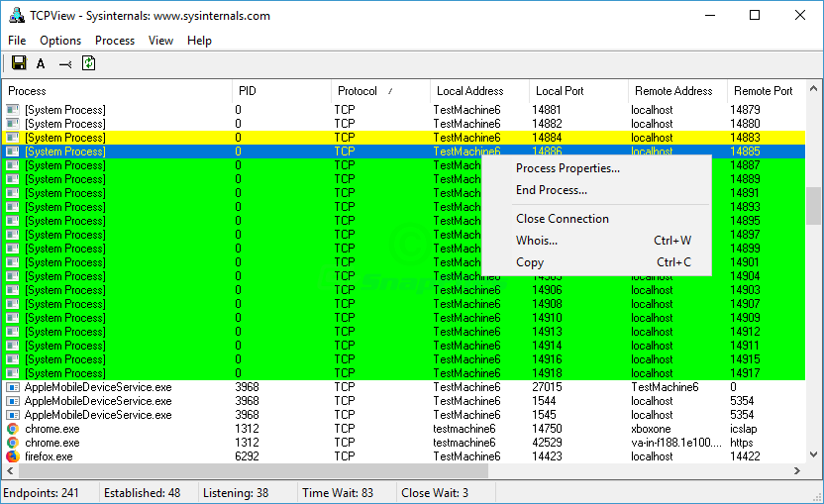Click System Process icon in port 14906 row
824x504 pixels.
(x=13, y=290)
